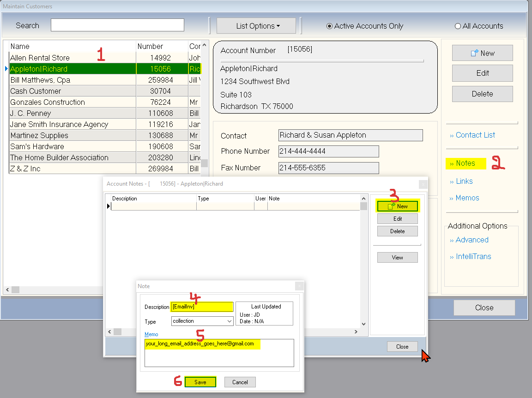Click Close in Account Notes window

pyautogui.click(x=402, y=347)
